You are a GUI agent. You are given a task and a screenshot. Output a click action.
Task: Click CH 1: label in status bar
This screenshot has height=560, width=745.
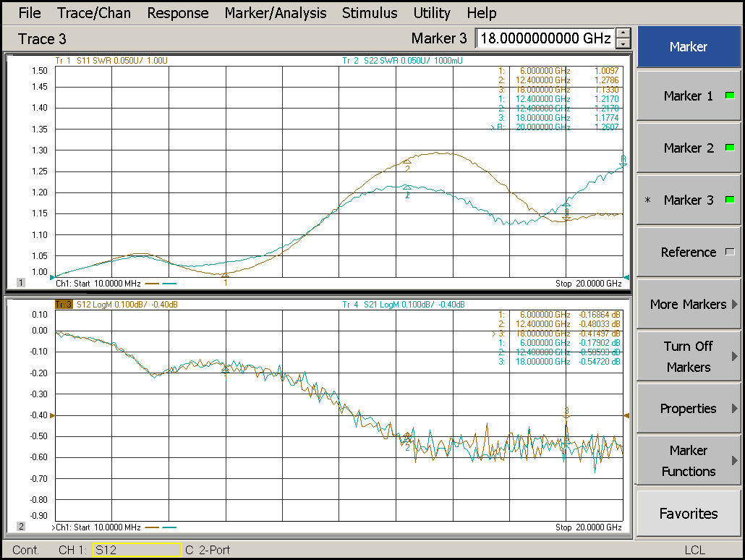point(73,550)
